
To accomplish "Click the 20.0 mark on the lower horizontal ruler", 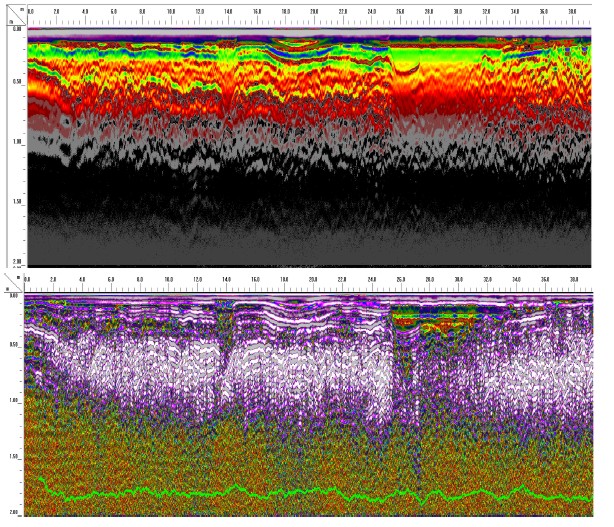I will click(314, 280).
